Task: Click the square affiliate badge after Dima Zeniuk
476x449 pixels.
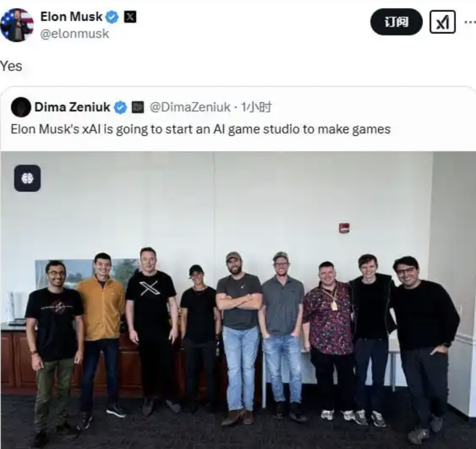Action: pos(138,108)
